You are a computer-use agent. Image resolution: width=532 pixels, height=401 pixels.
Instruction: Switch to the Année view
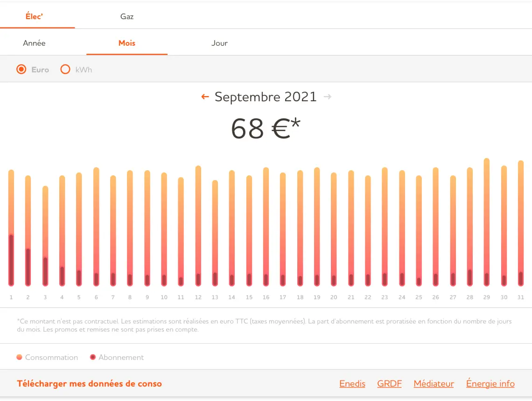click(x=34, y=43)
